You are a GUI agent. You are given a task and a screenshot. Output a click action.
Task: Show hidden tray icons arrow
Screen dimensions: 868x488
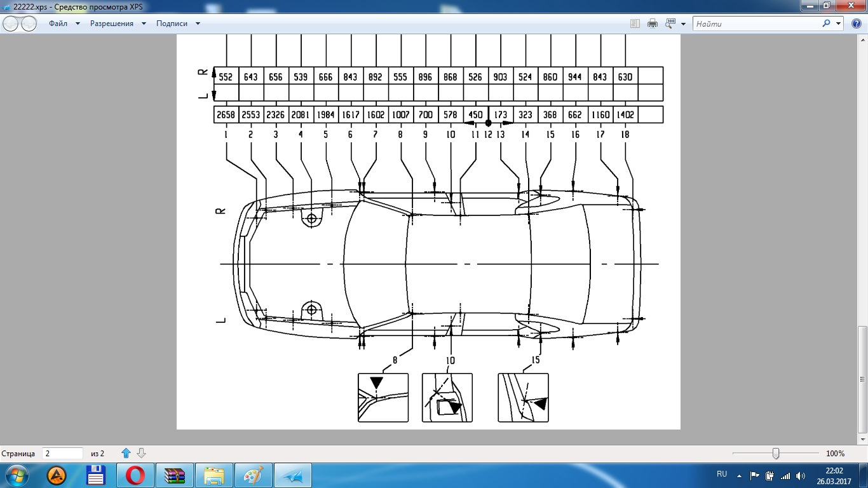(x=739, y=475)
